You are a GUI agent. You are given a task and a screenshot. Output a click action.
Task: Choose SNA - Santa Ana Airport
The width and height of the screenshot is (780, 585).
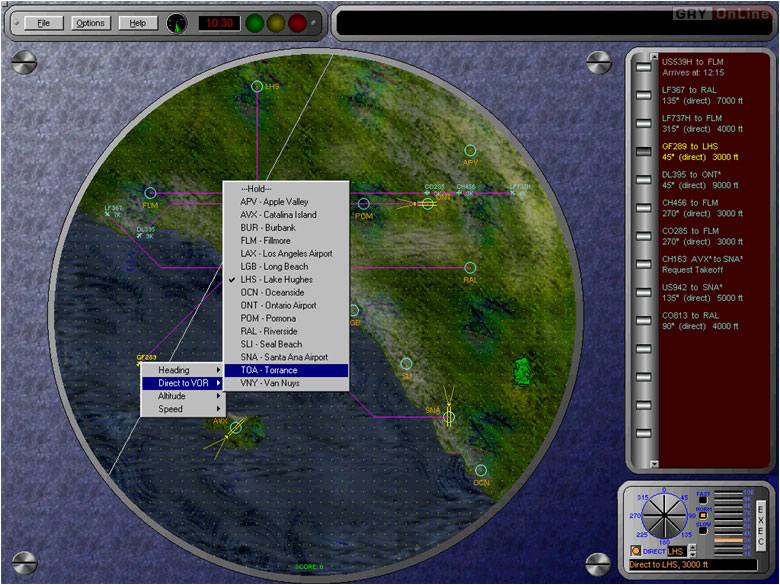pos(286,357)
